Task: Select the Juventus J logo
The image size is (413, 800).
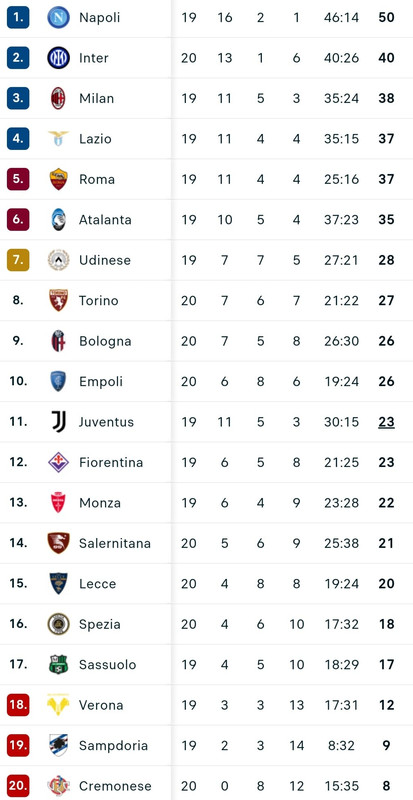Action: [x=58, y=421]
